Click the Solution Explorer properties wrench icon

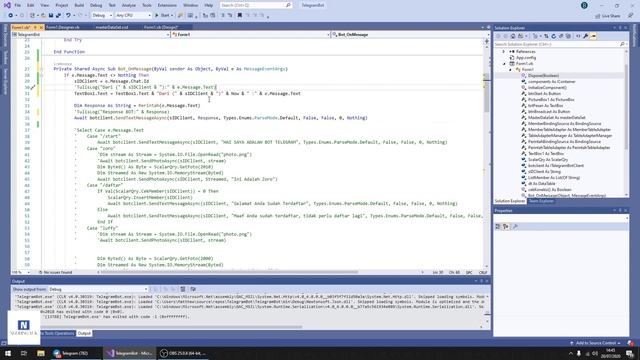586,36
